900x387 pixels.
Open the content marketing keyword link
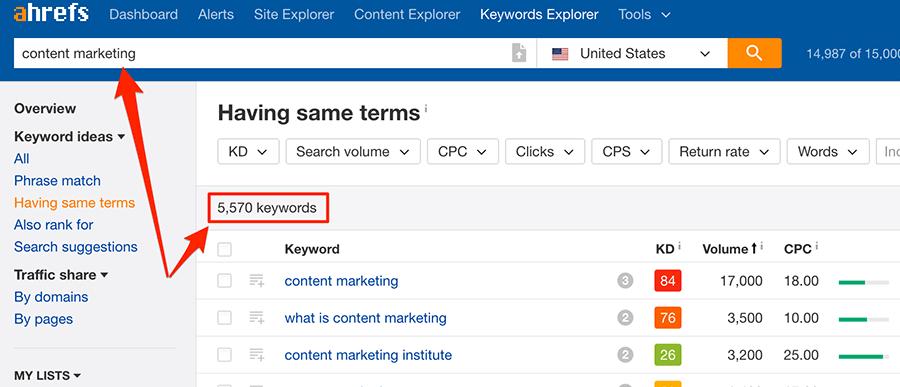coord(342,281)
